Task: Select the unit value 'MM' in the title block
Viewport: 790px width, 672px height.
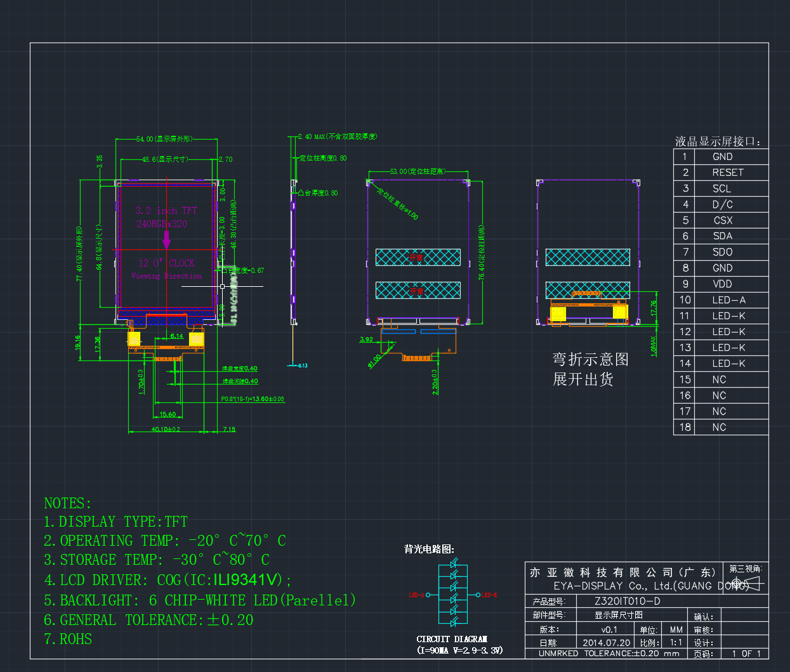Action: [676, 629]
